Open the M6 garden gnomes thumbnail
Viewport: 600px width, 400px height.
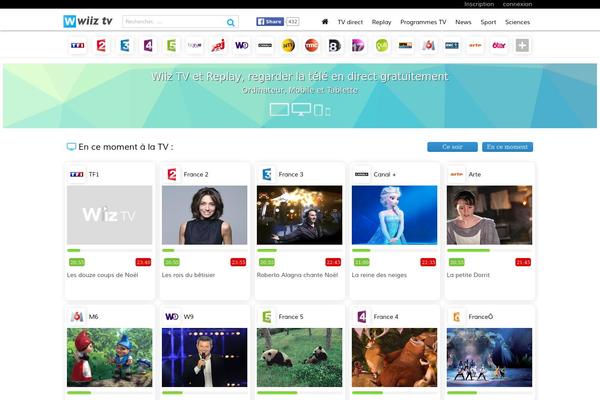pos(109,358)
